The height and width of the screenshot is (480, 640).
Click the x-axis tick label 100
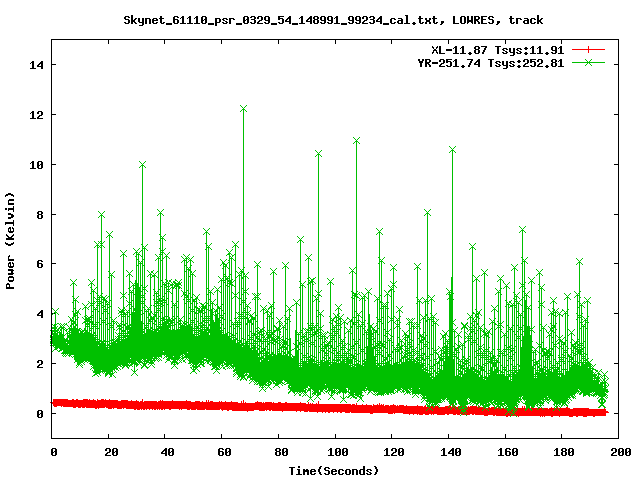[335, 452]
